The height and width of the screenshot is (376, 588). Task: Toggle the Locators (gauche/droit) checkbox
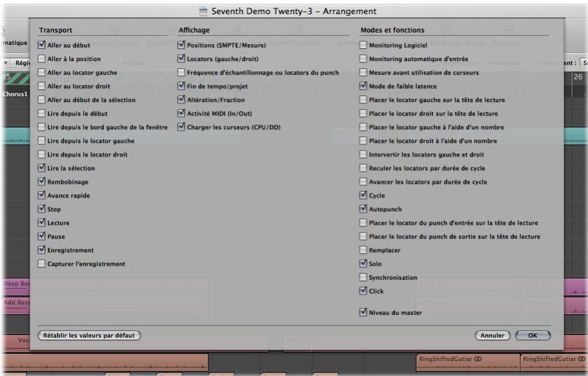(x=181, y=59)
